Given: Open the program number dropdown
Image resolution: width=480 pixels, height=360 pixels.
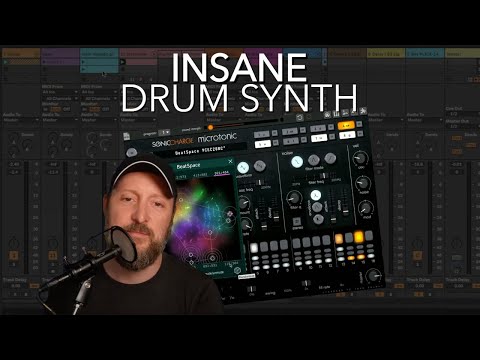Looking at the screenshot, I should [164, 132].
